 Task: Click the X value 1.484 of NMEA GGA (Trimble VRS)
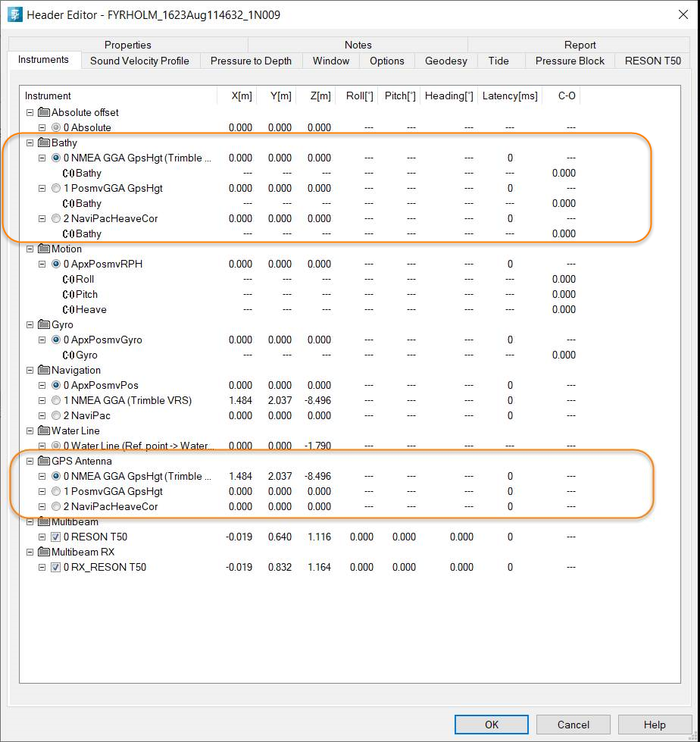240,400
